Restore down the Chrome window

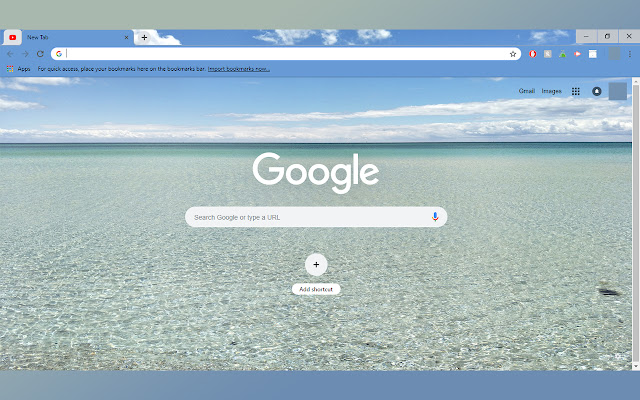click(607, 36)
